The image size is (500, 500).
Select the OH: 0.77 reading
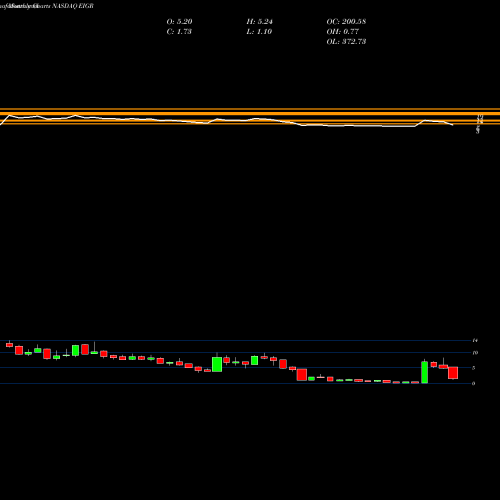(343, 32)
